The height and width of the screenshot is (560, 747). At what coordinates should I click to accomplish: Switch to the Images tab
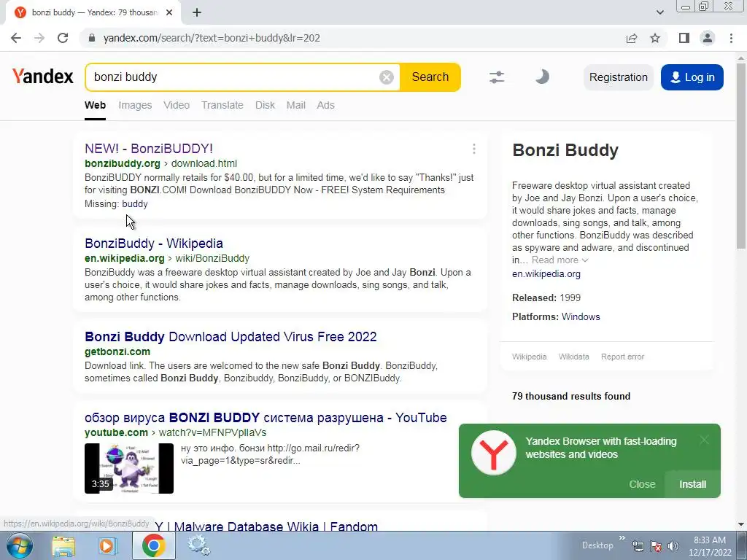pos(135,105)
